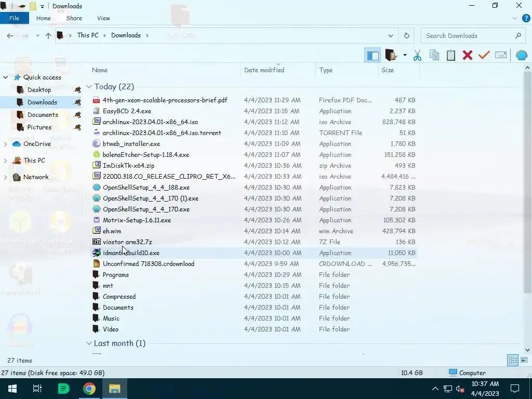Screen dimensions: 532x399
Task: Click the orange checkmark Properties icon
Action: 484,55
